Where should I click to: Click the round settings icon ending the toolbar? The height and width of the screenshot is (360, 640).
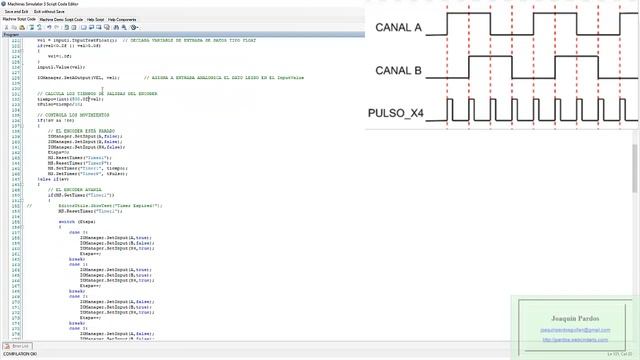133,27
